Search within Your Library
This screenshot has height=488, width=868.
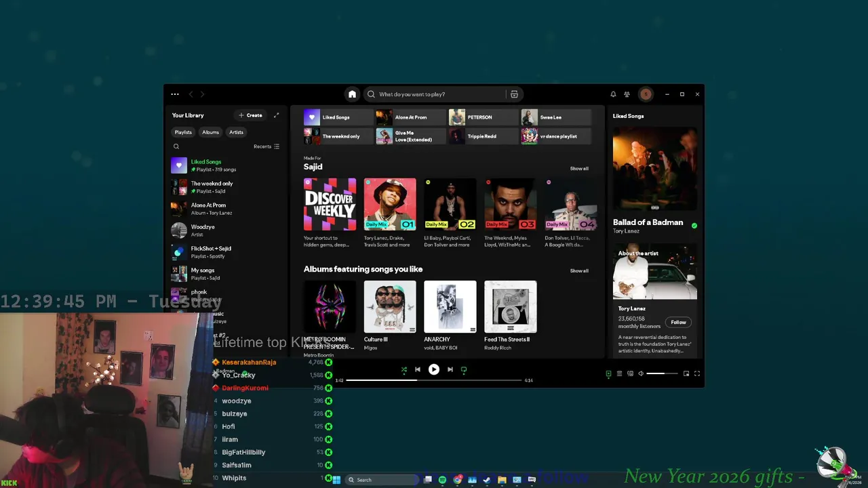176,146
